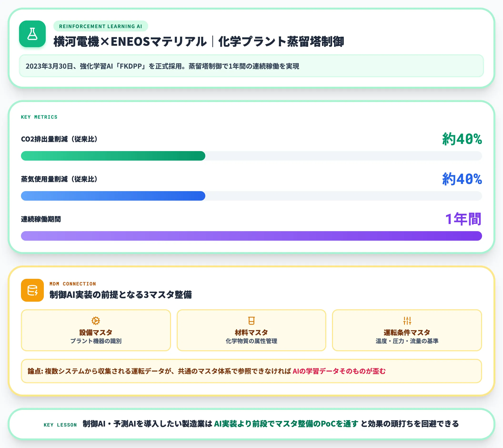Click the blue 蒸気使用量削減 progress bar
Viewport: 503px width, 448px height.
[x=113, y=196]
